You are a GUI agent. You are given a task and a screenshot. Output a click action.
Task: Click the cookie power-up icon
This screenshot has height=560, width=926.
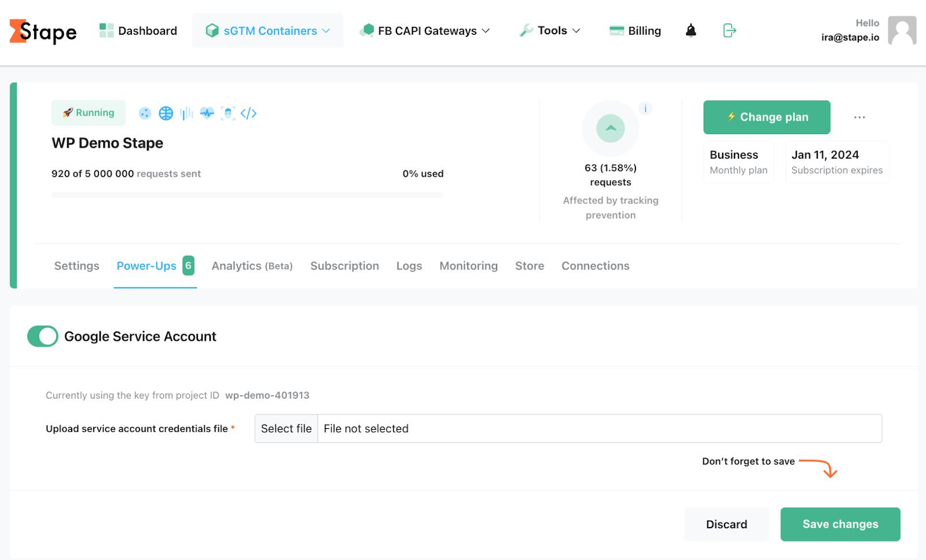(145, 113)
